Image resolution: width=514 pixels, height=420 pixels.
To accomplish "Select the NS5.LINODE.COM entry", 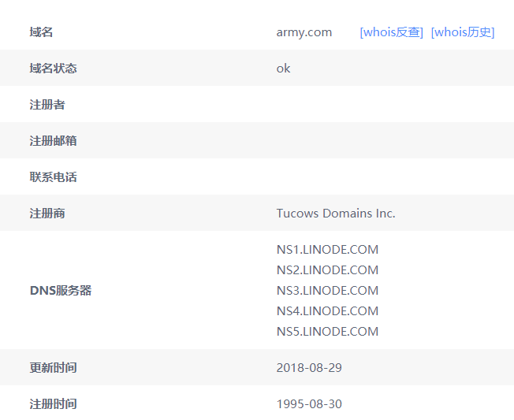I will click(x=327, y=332).
